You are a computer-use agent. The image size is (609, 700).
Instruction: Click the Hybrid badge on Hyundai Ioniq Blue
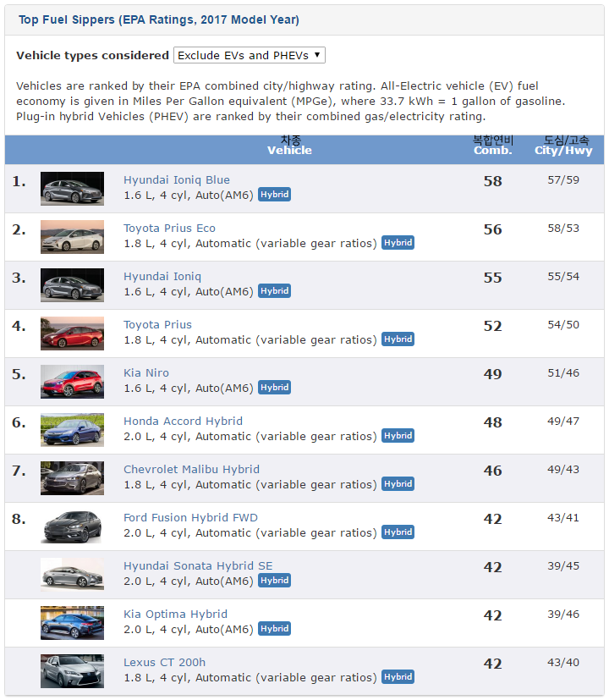coord(274,195)
